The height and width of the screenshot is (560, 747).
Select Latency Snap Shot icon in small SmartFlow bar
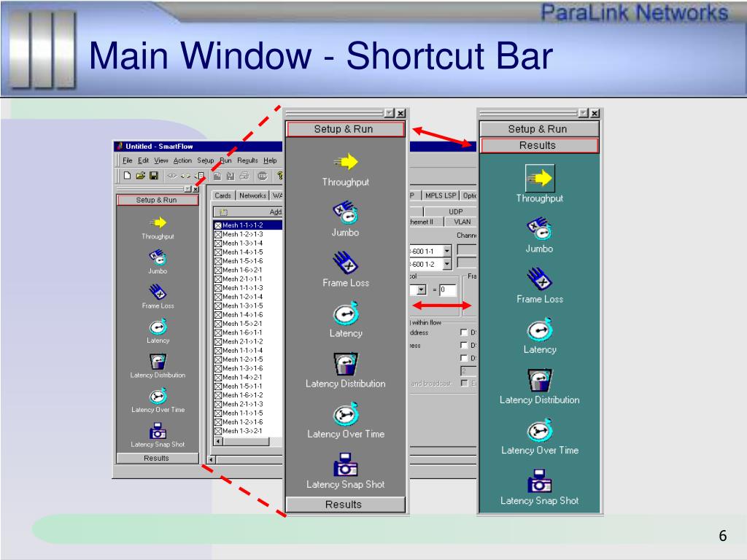(x=158, y=431)
